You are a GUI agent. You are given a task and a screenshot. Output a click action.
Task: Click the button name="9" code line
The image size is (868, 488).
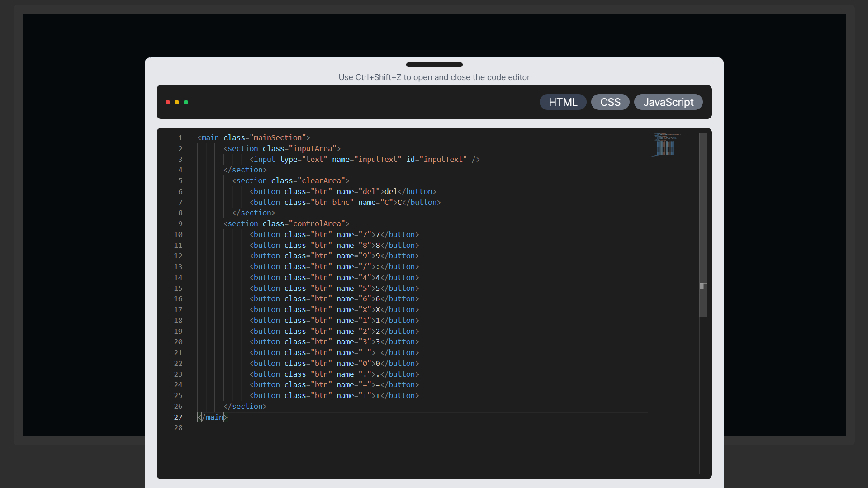coord(334,256)
